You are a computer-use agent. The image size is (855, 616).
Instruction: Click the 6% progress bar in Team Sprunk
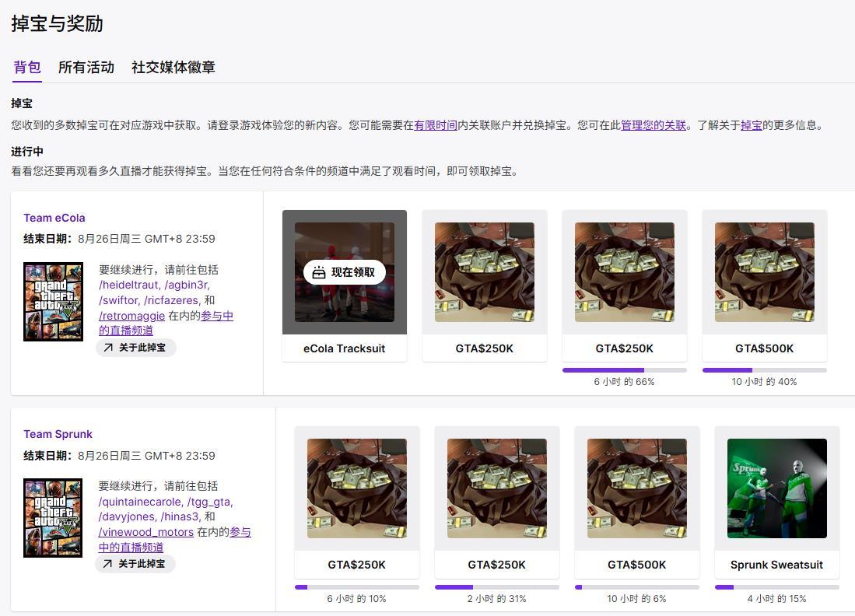click(x=637, y=587)
